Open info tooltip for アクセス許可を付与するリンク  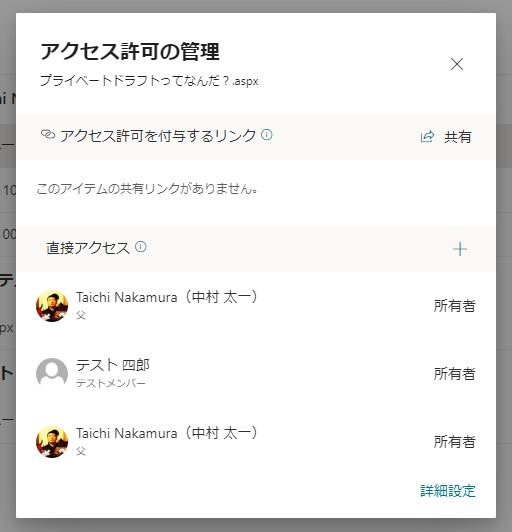pos(267,135)
